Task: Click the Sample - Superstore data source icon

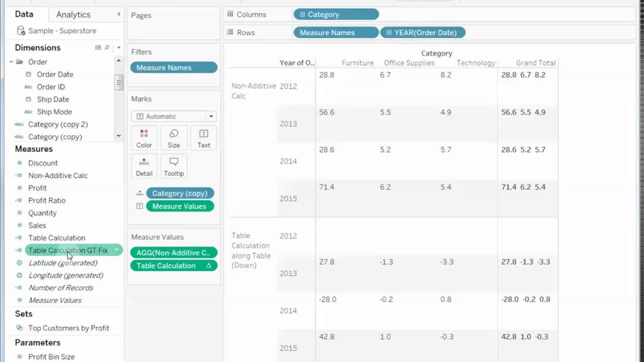Action: pos(21,31)
